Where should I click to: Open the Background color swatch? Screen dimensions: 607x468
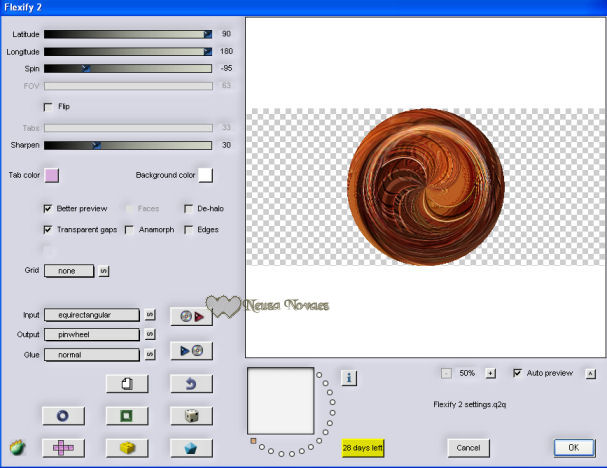[206, 175]
